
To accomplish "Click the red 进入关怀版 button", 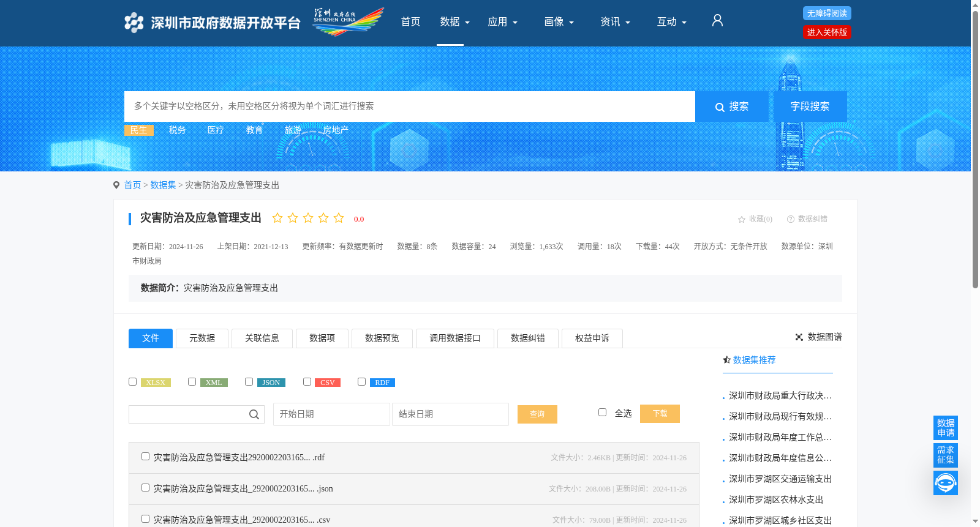I will 827,32.
